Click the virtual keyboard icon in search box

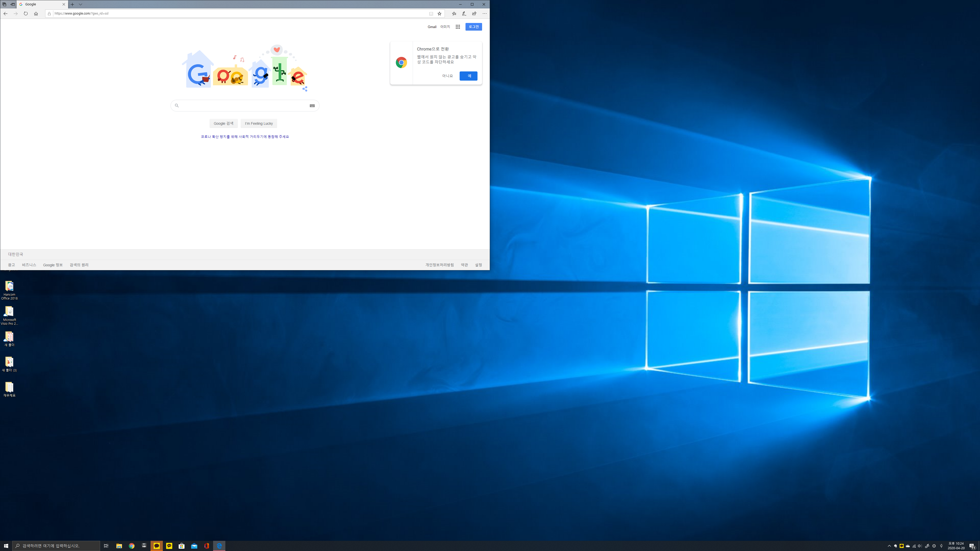click(312, 105)
